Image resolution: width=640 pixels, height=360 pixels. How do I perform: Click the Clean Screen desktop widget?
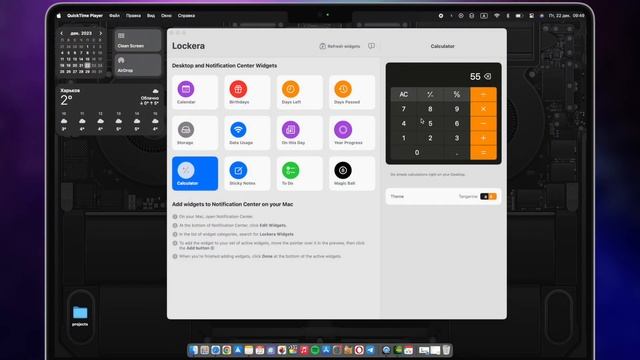pos(138,40)
